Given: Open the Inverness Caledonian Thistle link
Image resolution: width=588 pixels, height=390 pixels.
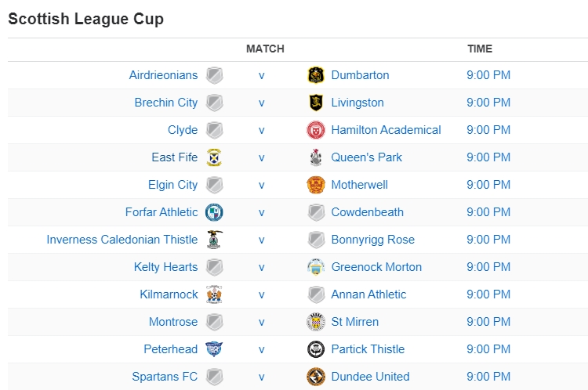Looking at the screenshot, I should 122,240.
